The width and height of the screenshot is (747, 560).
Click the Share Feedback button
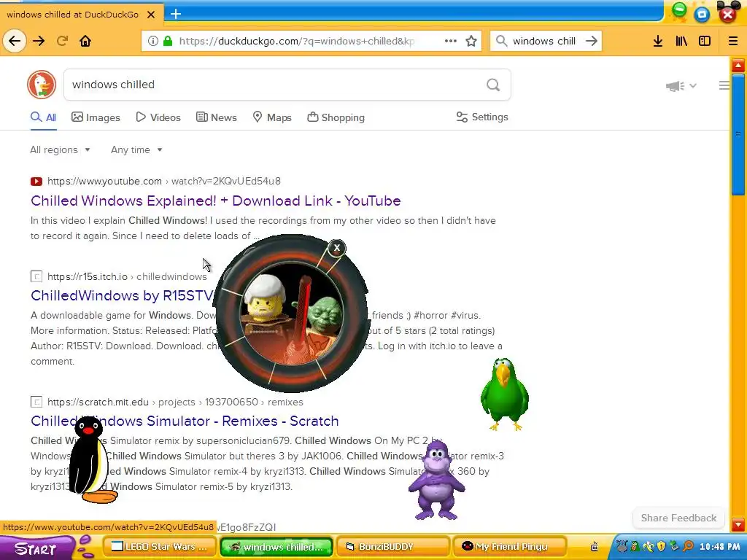pos(678,518)
